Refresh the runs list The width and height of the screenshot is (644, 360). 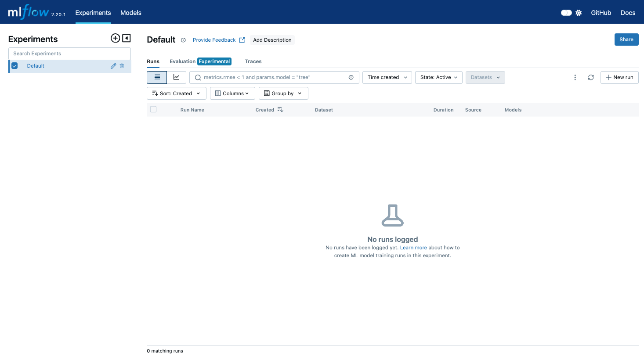click(x=591, y=77)
